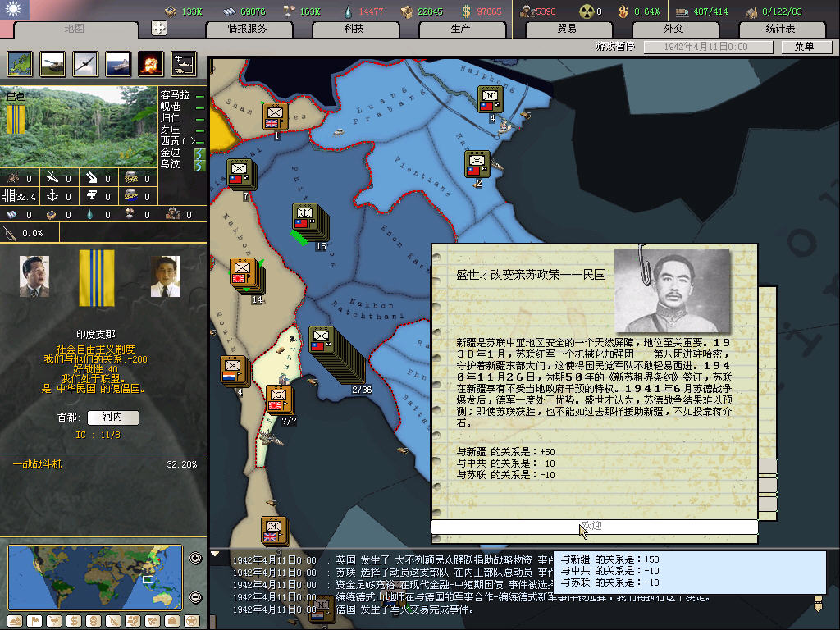Click the large Indochina flag

[97, 278]
